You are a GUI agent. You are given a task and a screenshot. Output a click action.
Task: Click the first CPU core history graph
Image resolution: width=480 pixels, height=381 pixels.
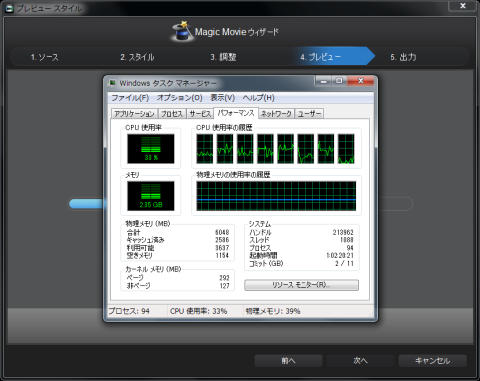205,149
